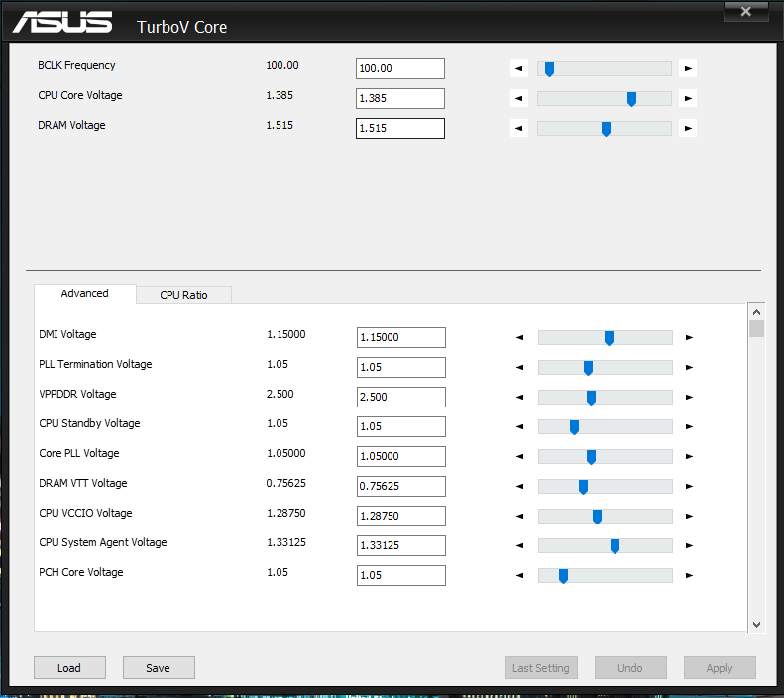Focus the PCH Core Voltage input field
Image resolution: width=784 pixels, height=698 pixels.
point(401,575)
